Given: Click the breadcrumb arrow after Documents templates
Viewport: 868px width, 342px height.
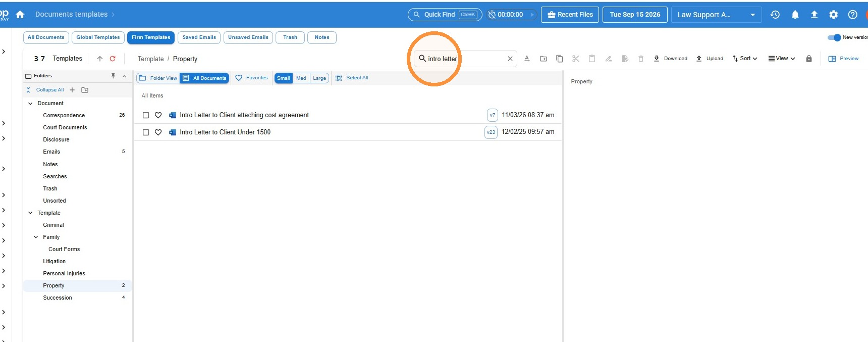Looking at the screenshot, I should [113, 15].
